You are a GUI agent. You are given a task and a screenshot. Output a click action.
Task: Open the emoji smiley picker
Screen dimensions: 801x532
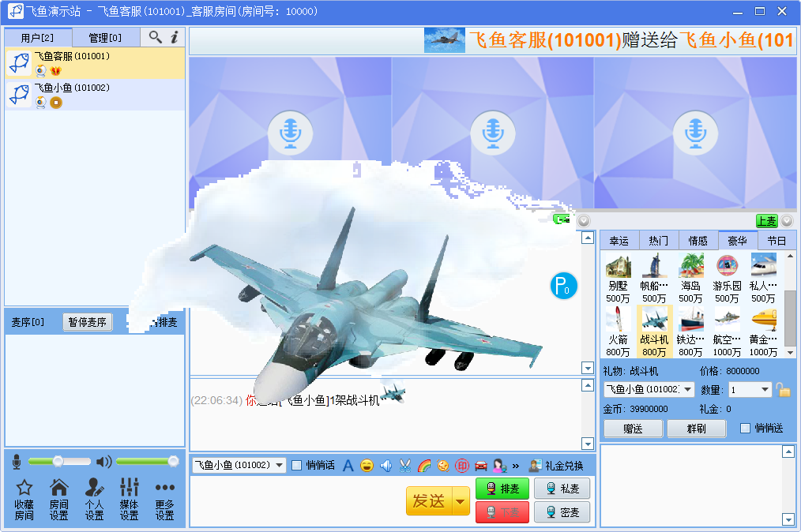[x=367, y=466]
